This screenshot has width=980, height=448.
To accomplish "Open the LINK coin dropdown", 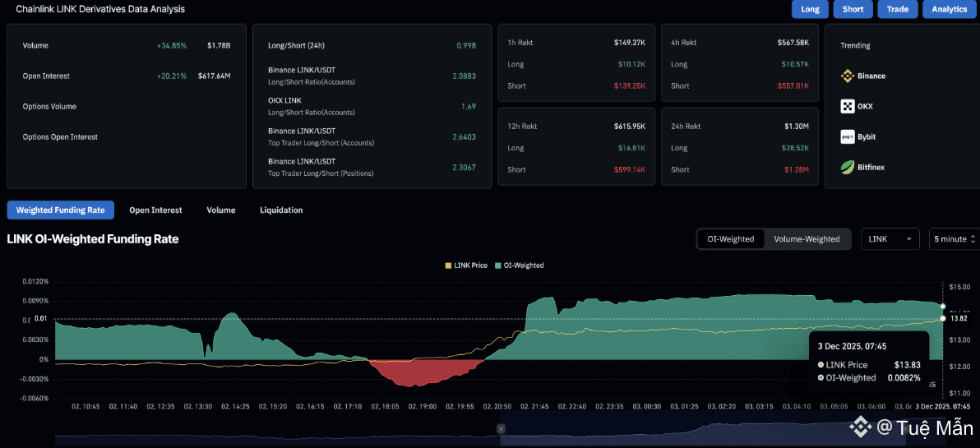I will [x=890, y=239].
